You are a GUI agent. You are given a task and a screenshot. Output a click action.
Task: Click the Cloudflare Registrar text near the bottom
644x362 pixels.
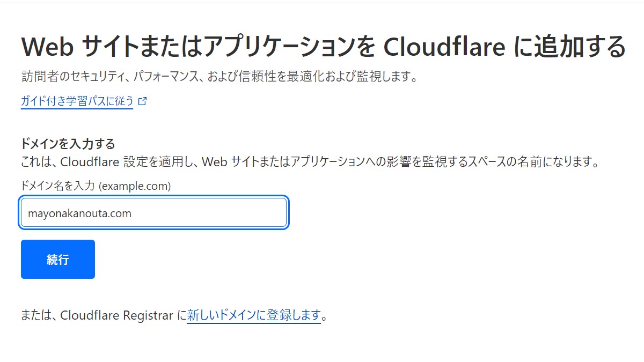click(x=117, y=315)
